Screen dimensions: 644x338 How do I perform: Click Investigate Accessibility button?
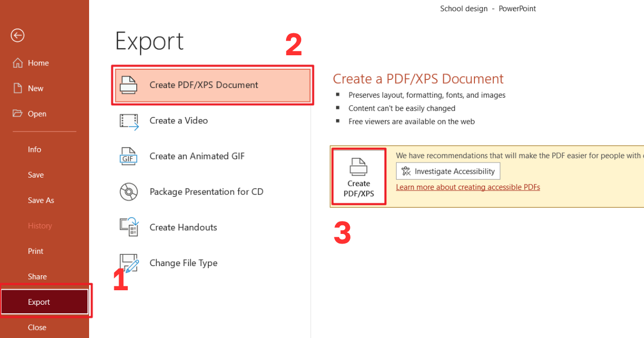[x=448, y=171]
